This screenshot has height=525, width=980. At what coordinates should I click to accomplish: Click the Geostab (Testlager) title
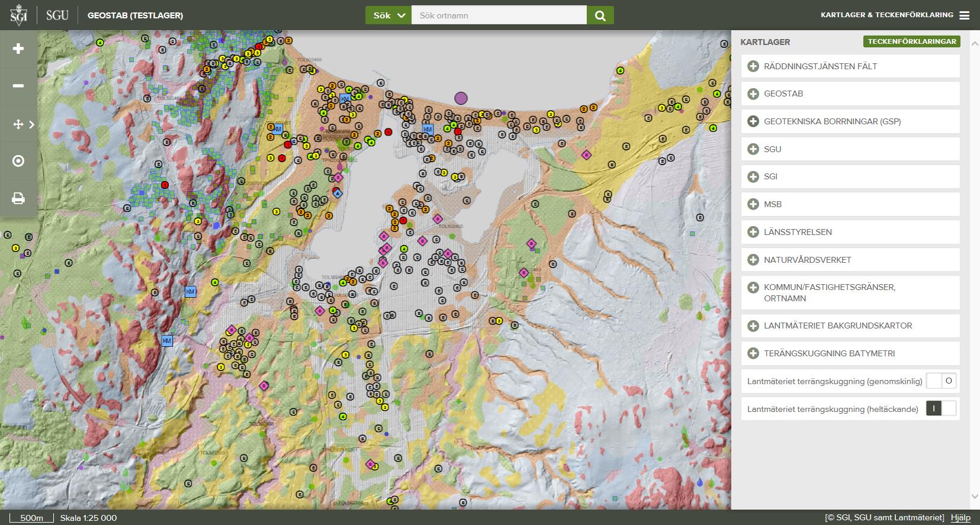(x=135, y=15)
